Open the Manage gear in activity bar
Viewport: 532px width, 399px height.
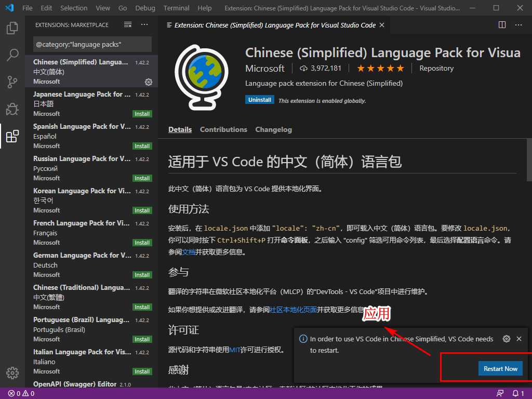point(12,373)
